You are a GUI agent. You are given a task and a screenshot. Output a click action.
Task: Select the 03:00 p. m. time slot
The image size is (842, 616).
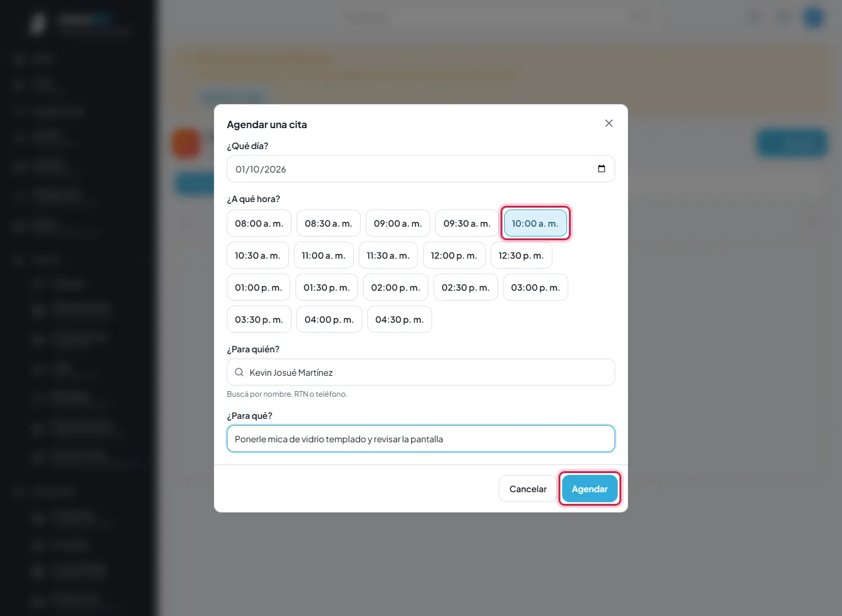point(536,287)
